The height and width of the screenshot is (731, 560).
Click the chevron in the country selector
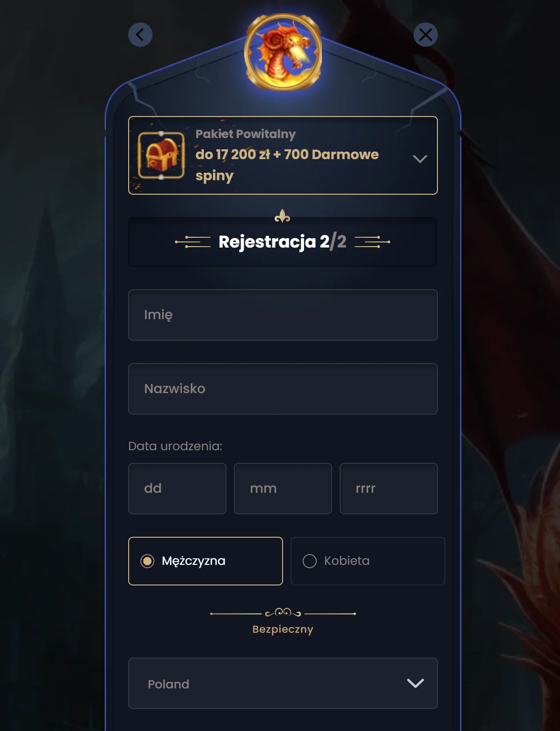coord(415,683)
